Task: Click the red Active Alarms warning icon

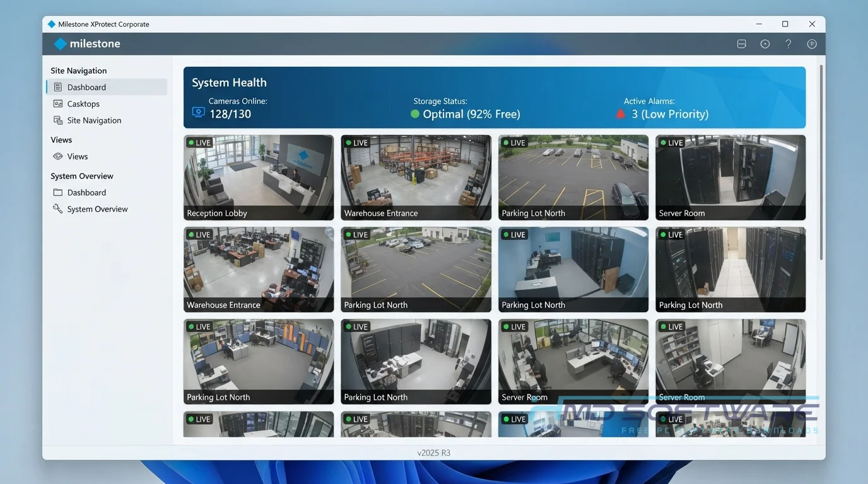Action: (x=621, y=114)
